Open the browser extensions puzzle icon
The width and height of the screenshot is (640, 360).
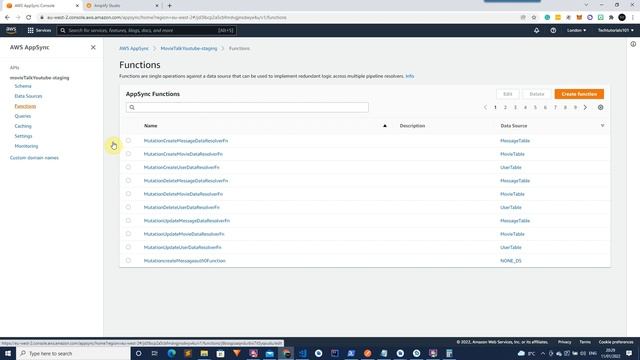point(611,18)
